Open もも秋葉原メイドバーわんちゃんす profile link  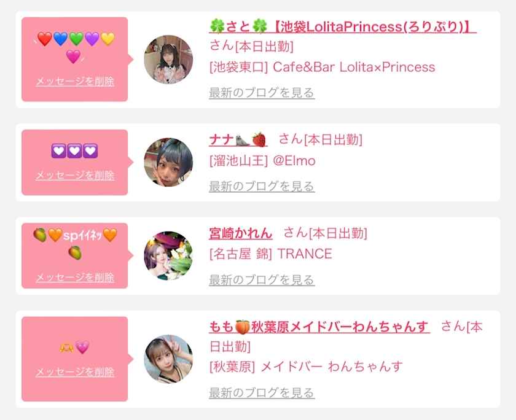tap(319, 327)
